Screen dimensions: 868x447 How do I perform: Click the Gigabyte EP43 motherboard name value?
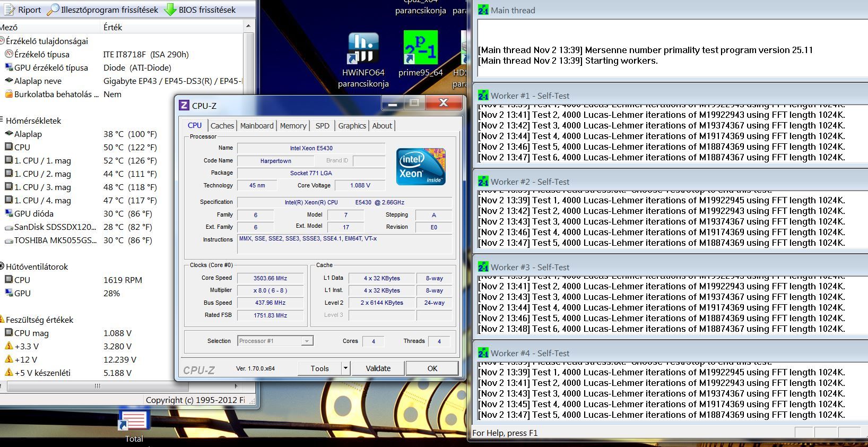coord(172,81)
